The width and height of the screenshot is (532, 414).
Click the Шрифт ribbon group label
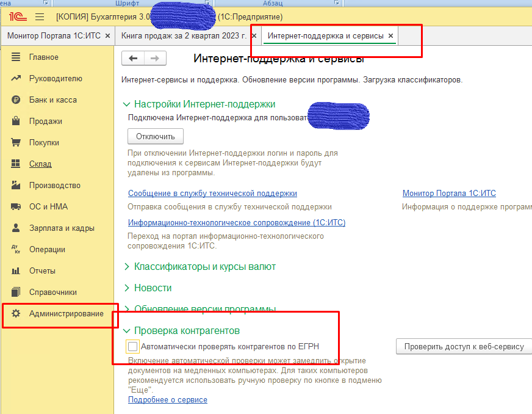128,3
